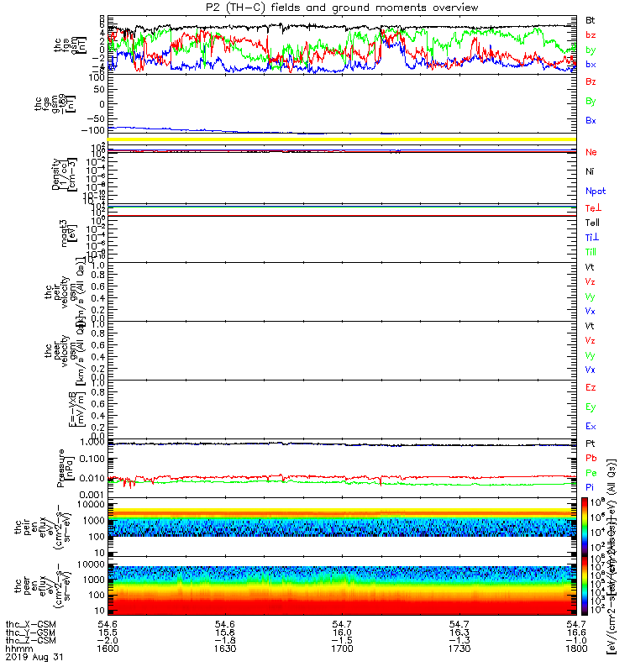Select the Z-GSM value '-2.0'
Screen dimensions: 630x672
tap(108, 640)
